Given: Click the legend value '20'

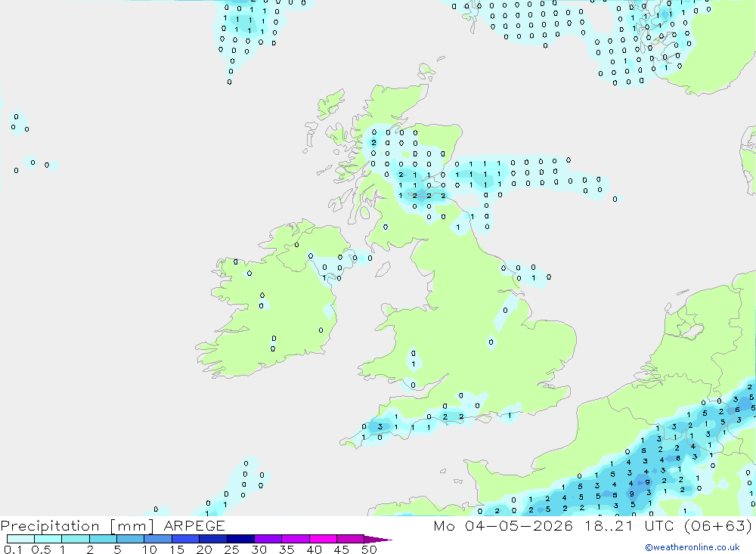Looking at the screenshot, I should point(204,549).
